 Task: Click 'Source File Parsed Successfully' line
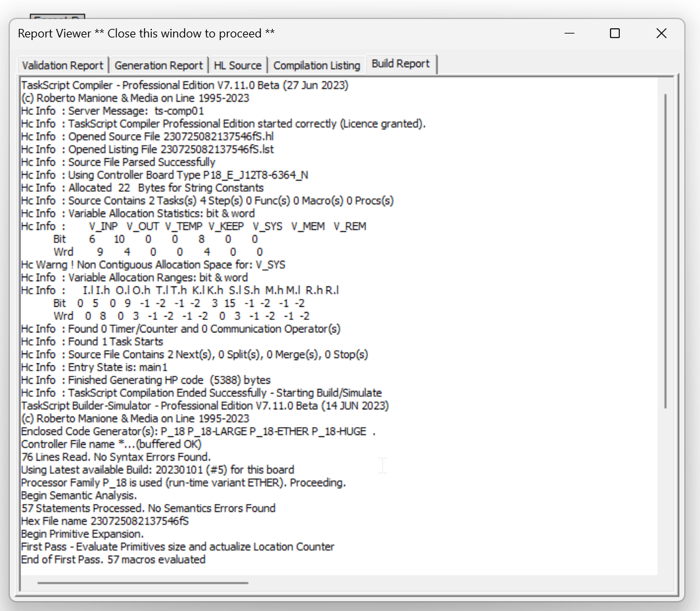pos(118,162)
